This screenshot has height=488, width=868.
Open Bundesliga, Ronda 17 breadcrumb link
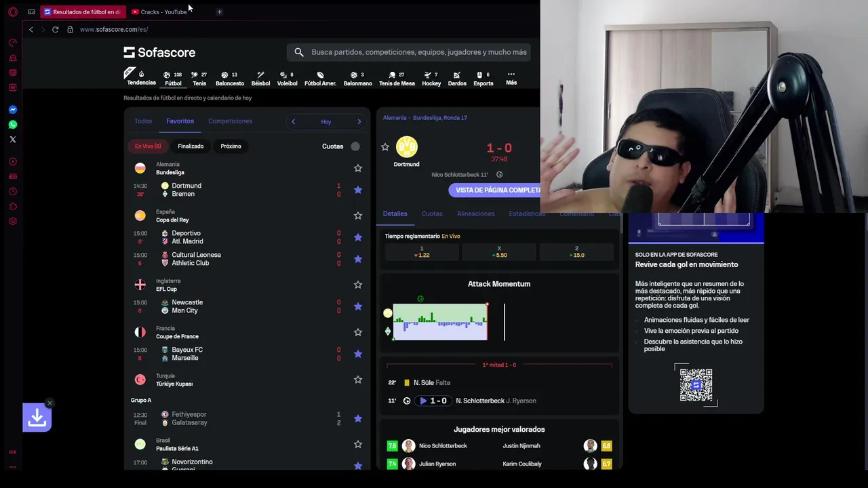coord(440,118)
